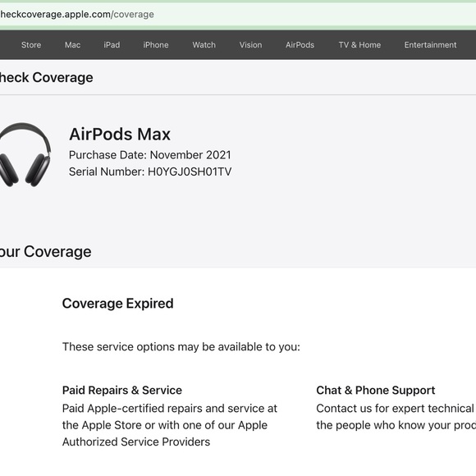Click the AirPods Max product image

coord(25,154)
